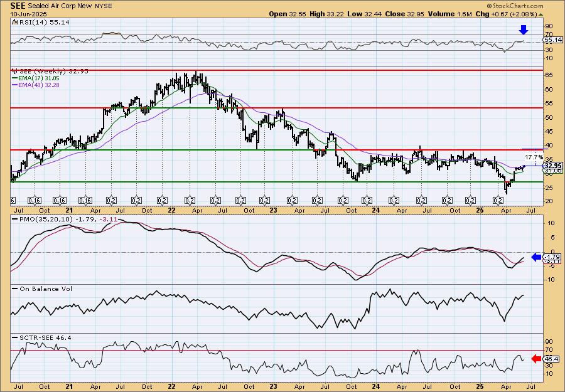Click the first 0.16 dividend marker near Oct 2020
This screenshot has width=565, height=392.
tap(35, 200)
